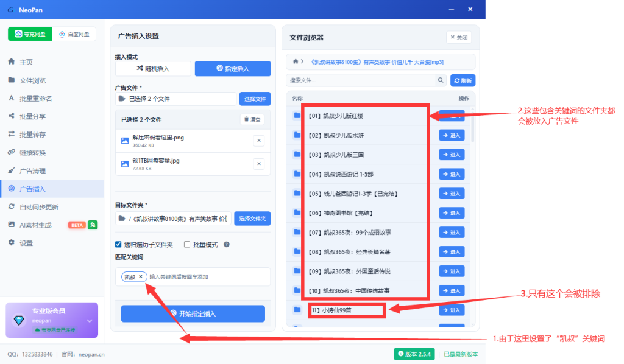
Task: Click folder icon for 【10】凯叔365夜：中国传统故事
Action: click(x=297, y=290)
